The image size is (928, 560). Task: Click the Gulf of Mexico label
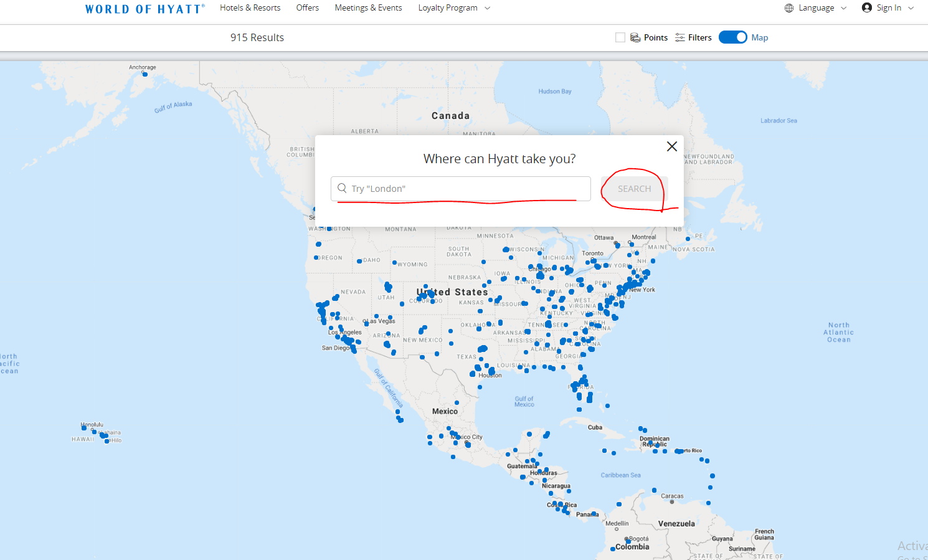tap(524, 402)
